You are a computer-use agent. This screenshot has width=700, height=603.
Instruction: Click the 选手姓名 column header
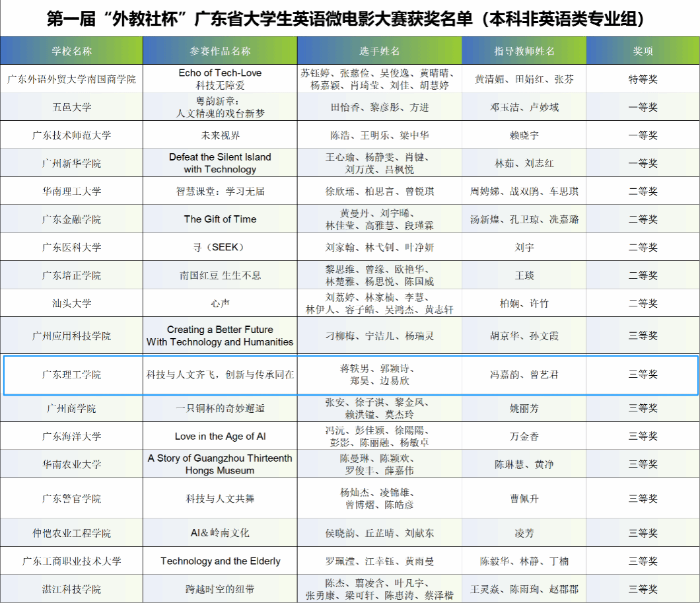(x=379, y=51)
